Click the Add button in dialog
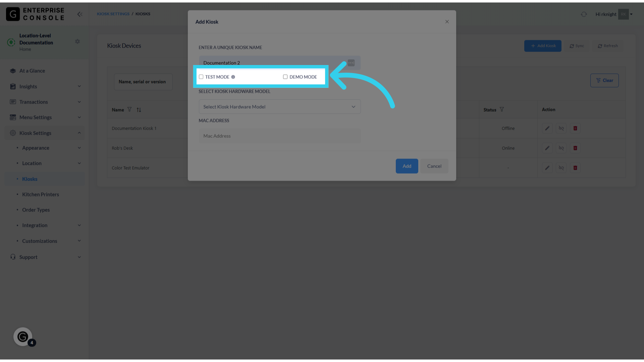 (407, 166)
